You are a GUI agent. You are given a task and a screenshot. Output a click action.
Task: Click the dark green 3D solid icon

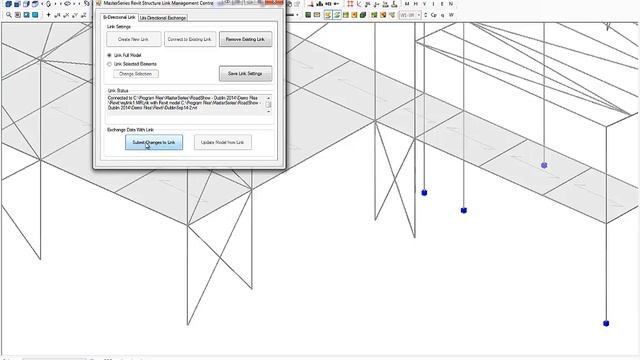363,15
